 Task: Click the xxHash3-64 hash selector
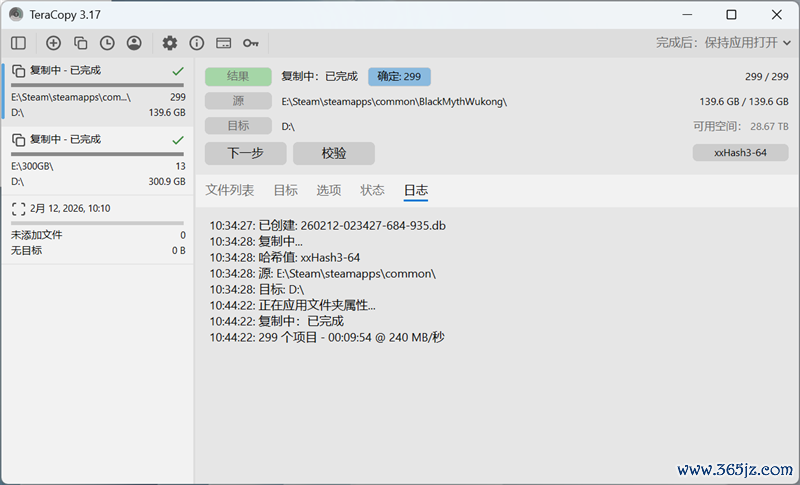(x=740, y=153)
